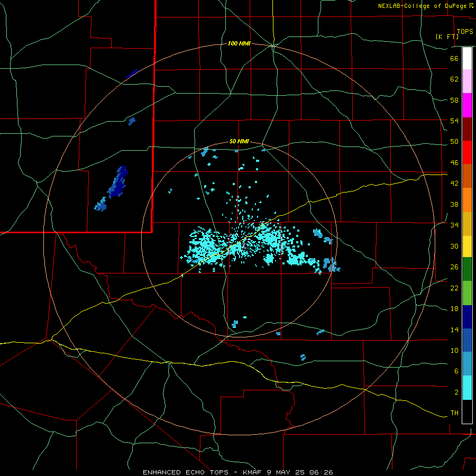Click the TOPS legend title
476x476 pixels.
tap(465, 31)
